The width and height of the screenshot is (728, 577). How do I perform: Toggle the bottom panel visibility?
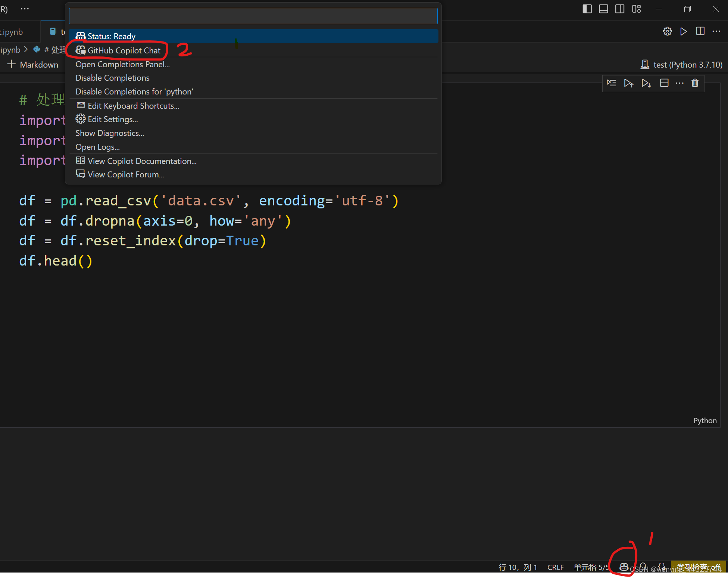tap(603, 9)
